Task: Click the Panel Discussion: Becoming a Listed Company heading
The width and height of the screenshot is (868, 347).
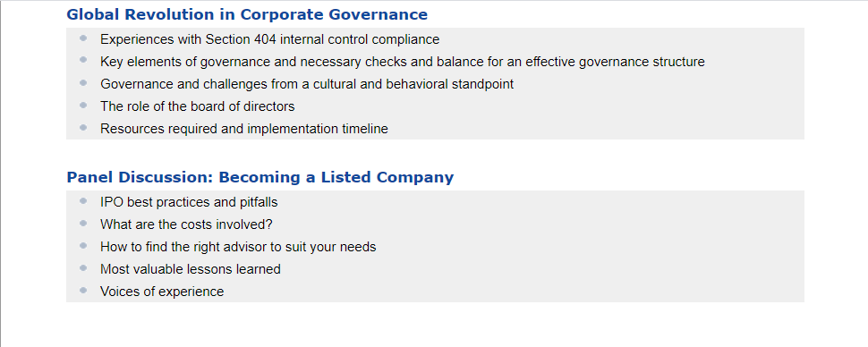Action: (x=260, y=177)
